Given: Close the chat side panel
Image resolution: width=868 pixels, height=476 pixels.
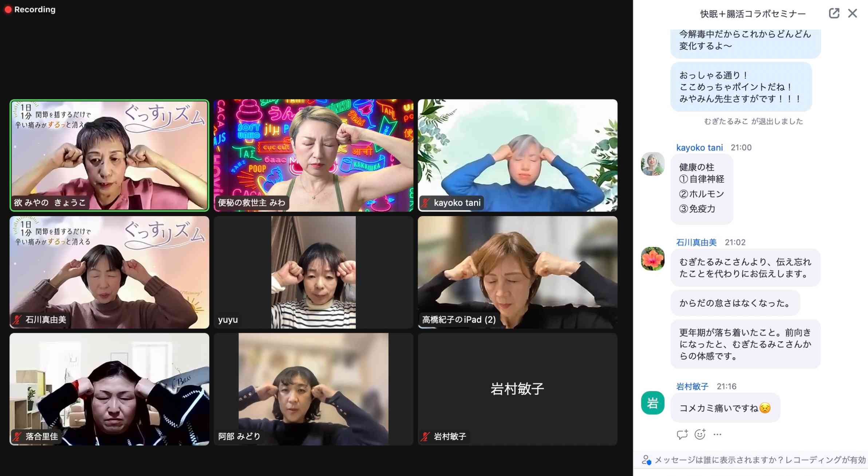Looking at the screenshot, I should (x=852, y=13).
